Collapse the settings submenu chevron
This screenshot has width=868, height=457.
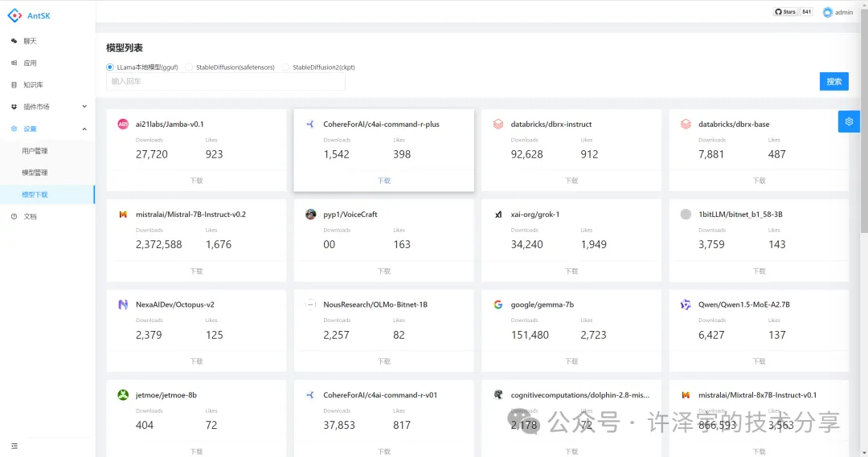coord(84,129)
